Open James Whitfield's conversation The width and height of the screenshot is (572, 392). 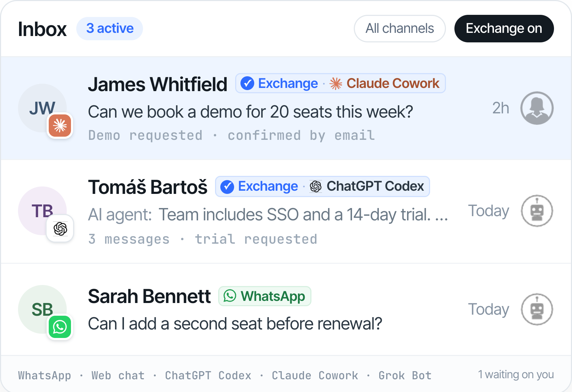coord(286,108)
